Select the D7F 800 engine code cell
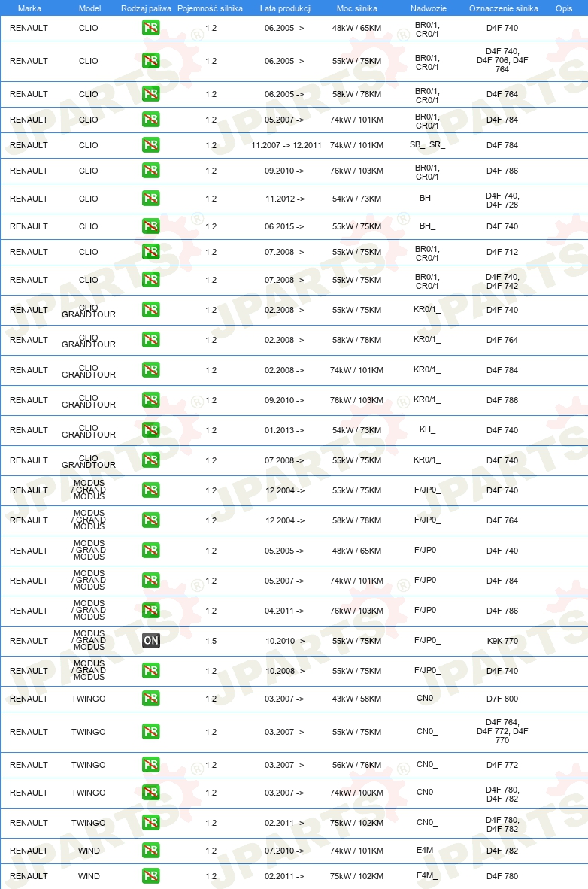Image resolution: width=588 pixels, height=889 pixels. (502, 699)
